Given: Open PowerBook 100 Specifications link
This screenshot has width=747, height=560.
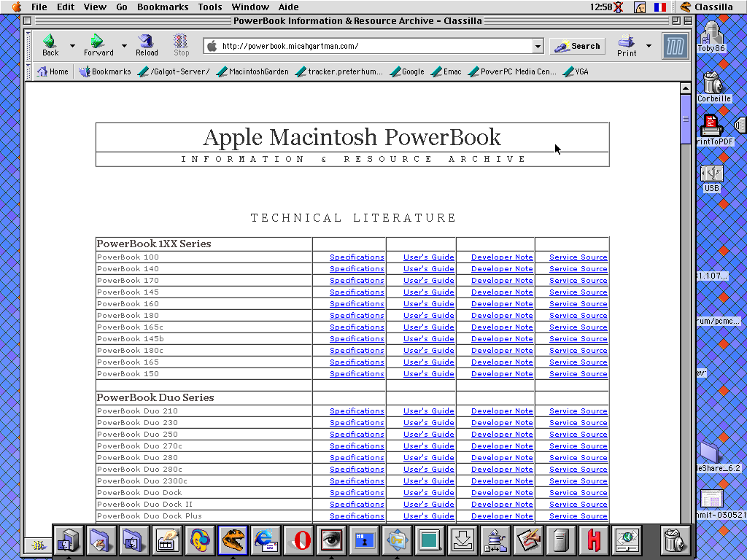Looking at the screenshot, I should pos(357,257).
